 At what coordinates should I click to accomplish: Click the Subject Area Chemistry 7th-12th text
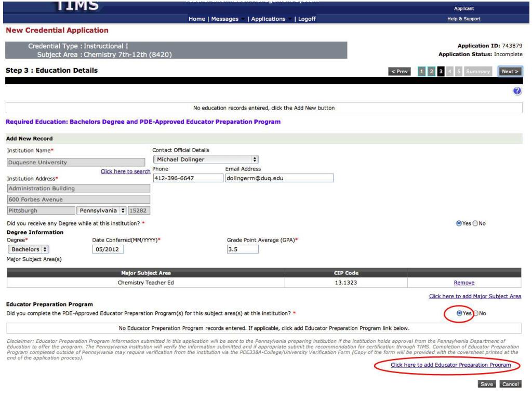[x=104, y=55]
